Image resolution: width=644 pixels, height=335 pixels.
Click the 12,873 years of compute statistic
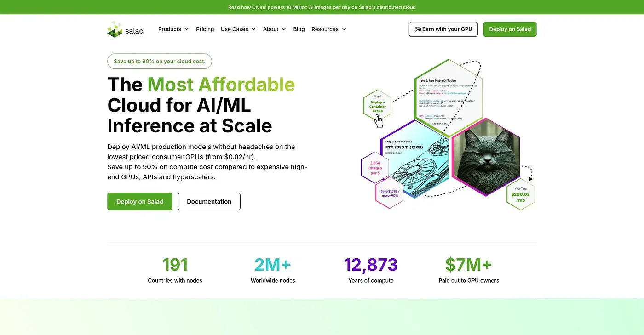(371, 270)
